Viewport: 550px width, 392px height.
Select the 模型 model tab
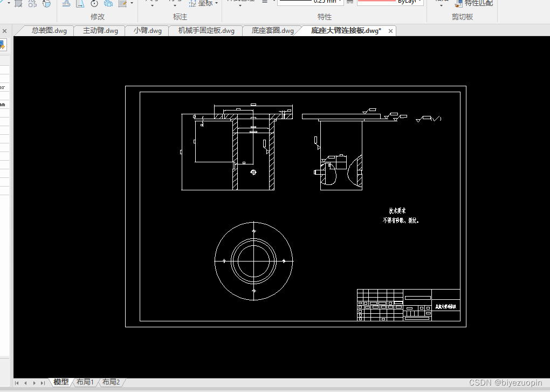point(61,382)
